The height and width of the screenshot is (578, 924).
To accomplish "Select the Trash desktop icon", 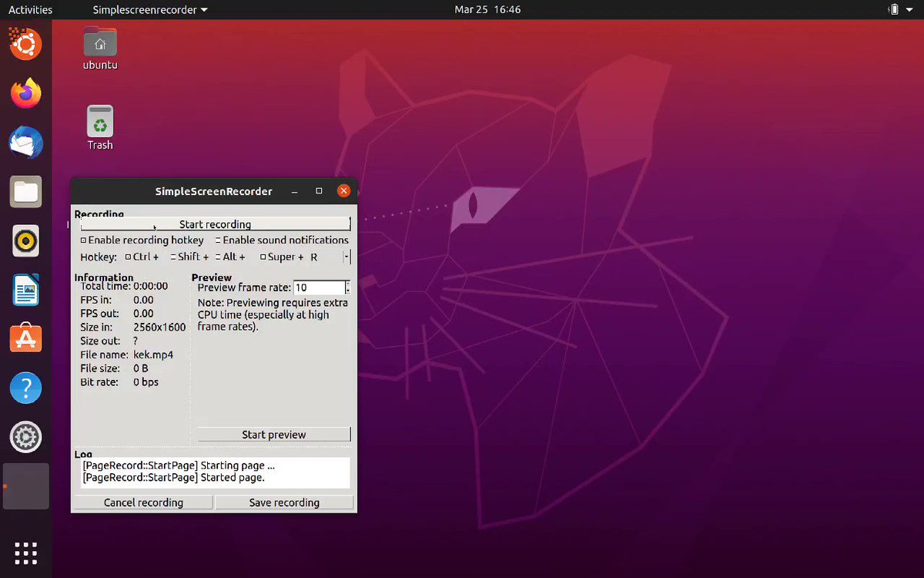I will (100, 128).
